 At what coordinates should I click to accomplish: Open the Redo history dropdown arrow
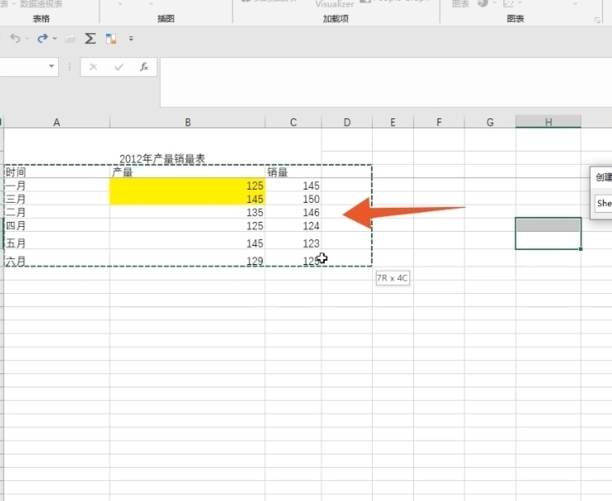[x=54, y=39]
